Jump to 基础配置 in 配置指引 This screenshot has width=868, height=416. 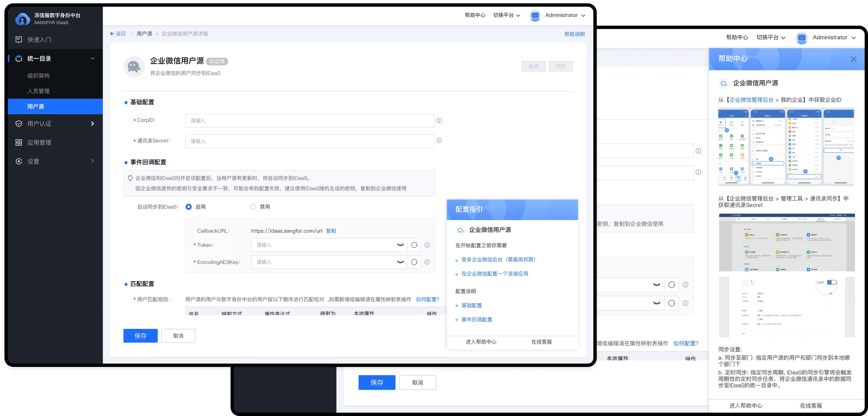pos(471,305)
